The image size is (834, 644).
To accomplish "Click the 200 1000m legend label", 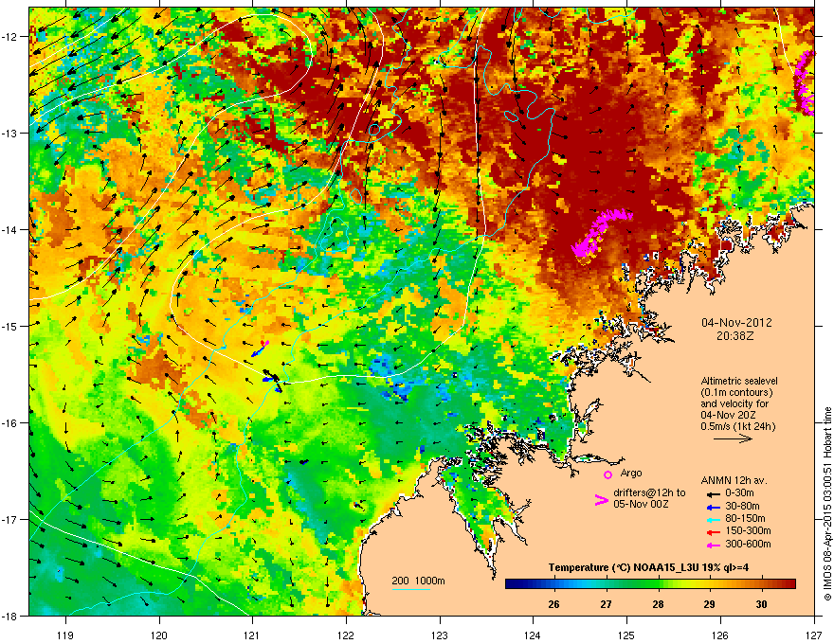I will click(418, 581).
